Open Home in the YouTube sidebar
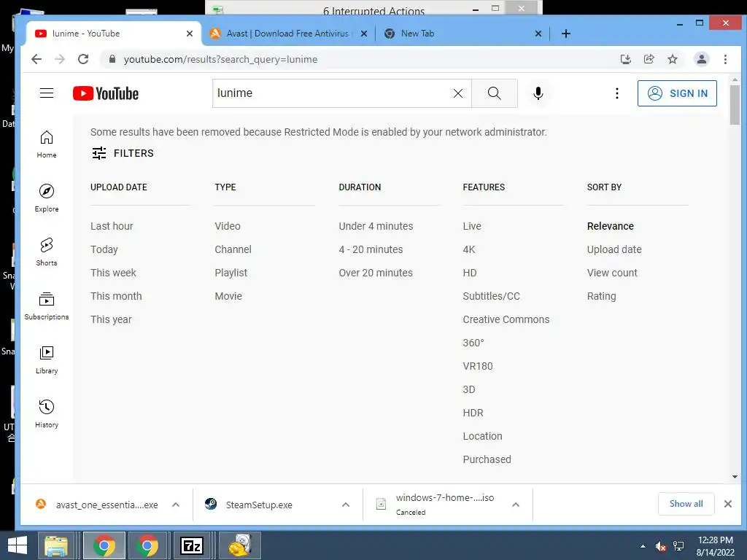 tap(47, 144)
